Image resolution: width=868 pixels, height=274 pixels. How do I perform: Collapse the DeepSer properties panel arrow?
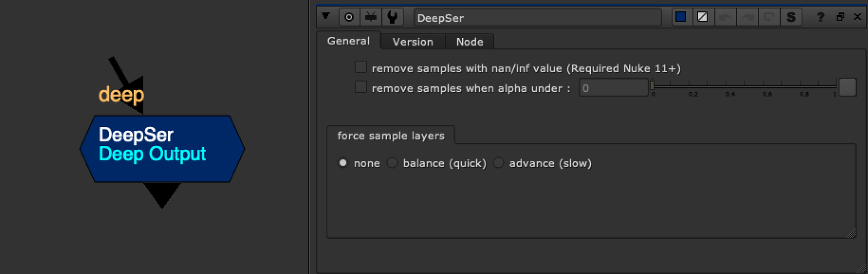click(325, 17)
